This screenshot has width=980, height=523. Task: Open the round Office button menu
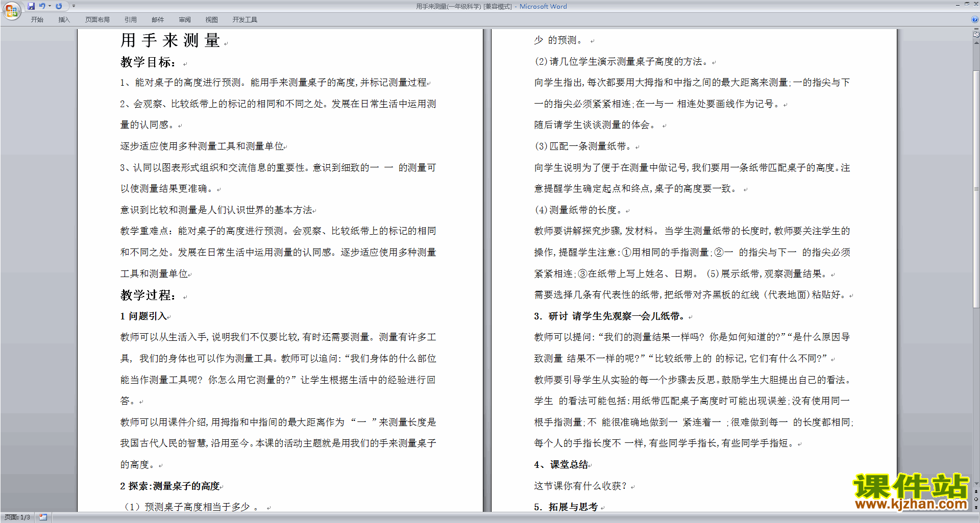pos(11,10)
